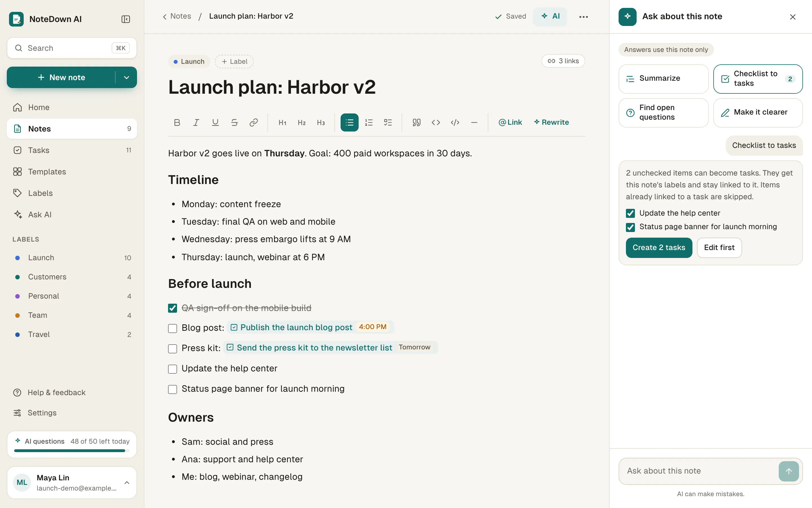Click the AI questions usage progress bar
Screen dimensions: 812x508
pos(72,451)
